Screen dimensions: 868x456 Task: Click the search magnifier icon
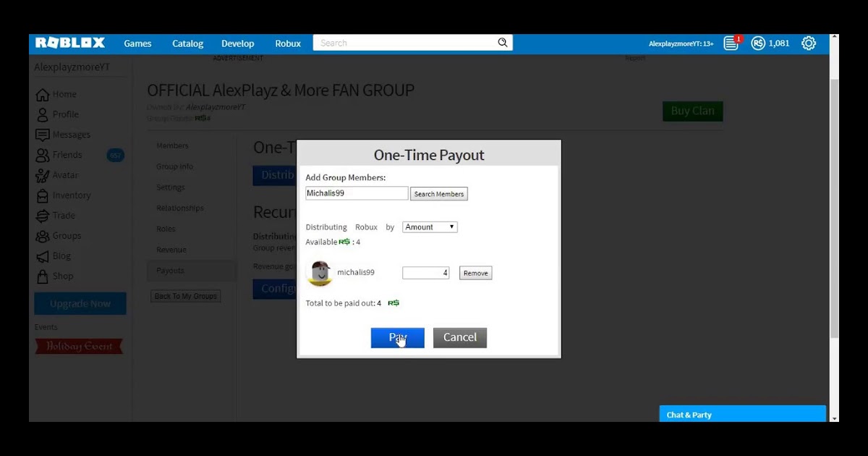[503, 43]
